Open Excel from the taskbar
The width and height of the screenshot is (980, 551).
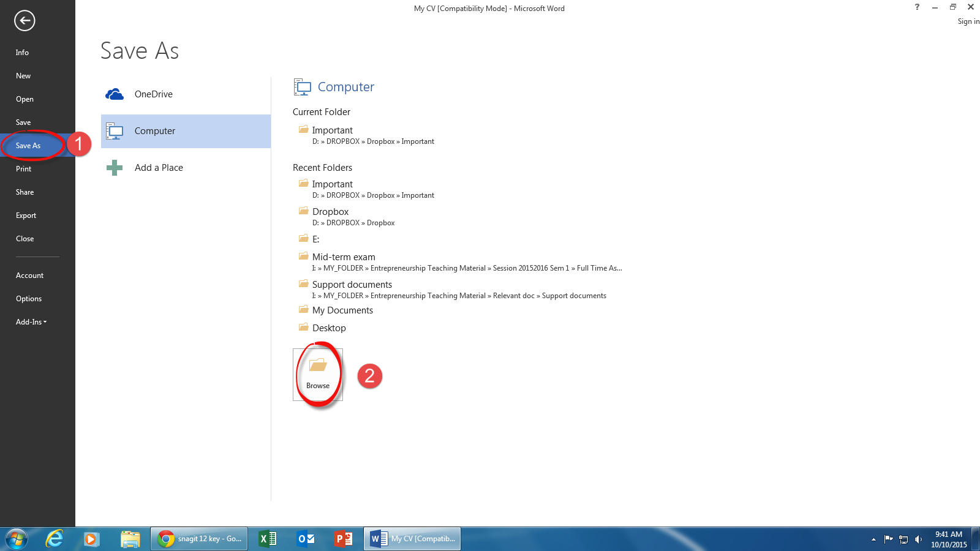tap(266, 539)
